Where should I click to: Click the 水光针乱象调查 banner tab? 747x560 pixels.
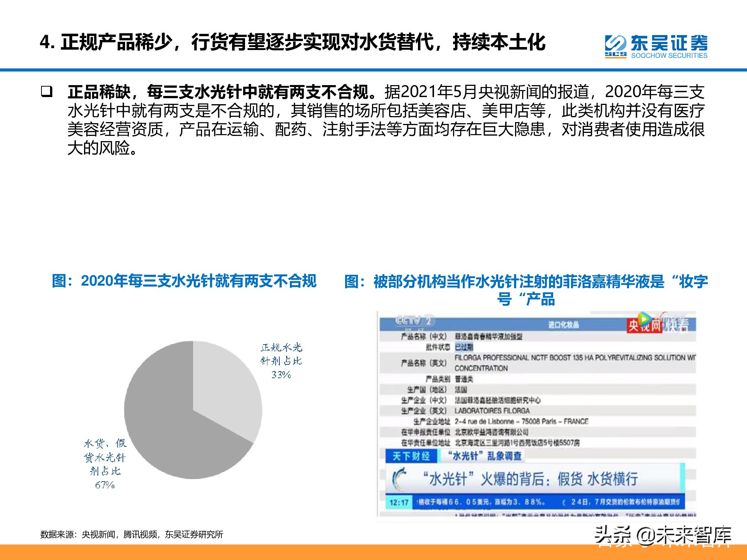[484, 456]
